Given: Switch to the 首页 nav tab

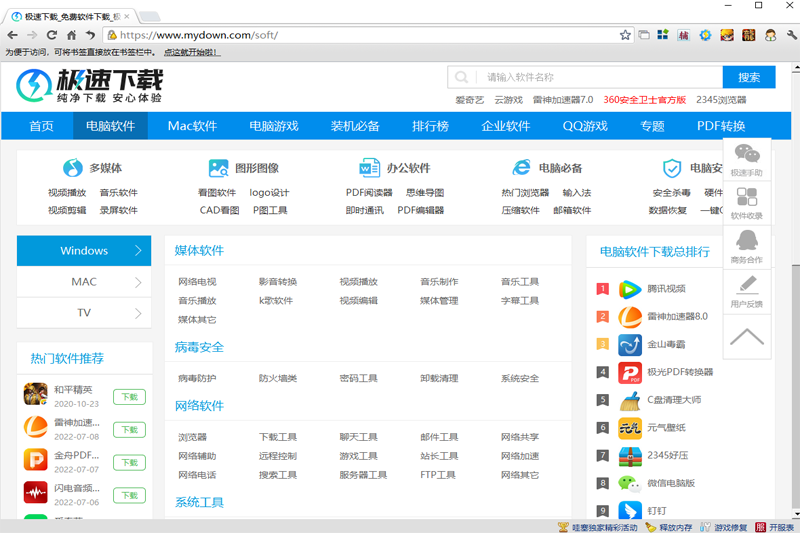Looking at the screenshot, I should point(41,126).
